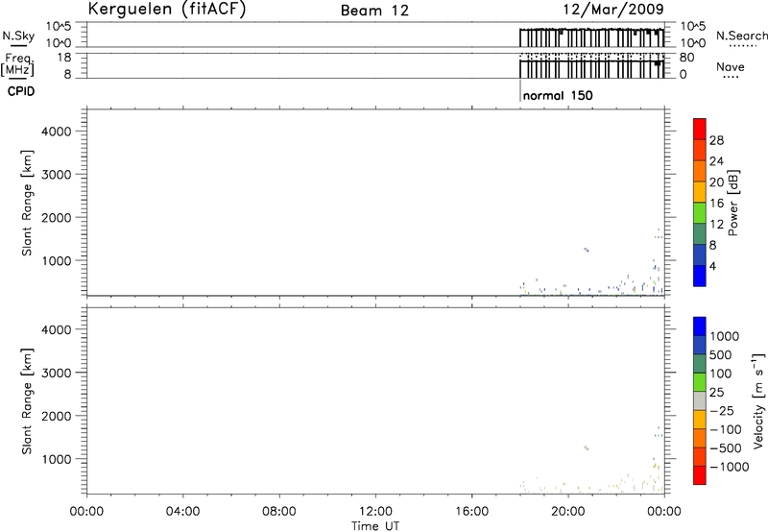This screenshot has width=768, height=532.
Task: Click the grey −25 to 25 velocity segment
Action: (x=700, y=401)
